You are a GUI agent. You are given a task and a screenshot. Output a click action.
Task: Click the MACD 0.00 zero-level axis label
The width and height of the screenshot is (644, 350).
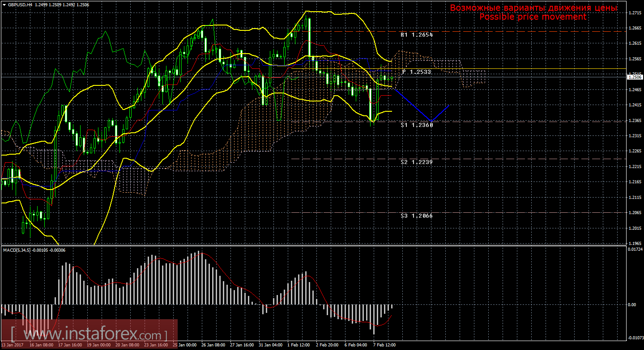[632, 305]
